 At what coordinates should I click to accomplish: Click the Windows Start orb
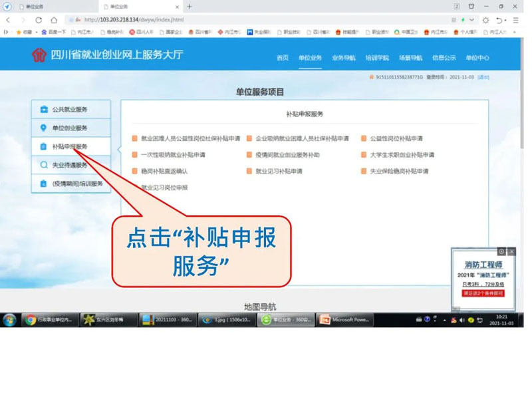[9, 320]
